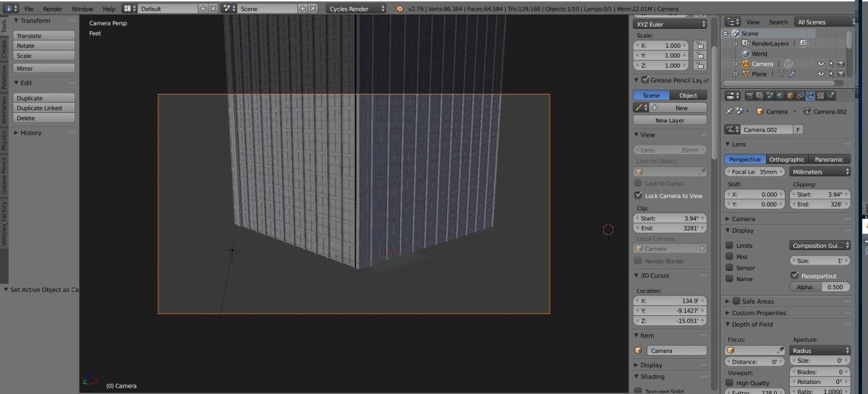Open the Aperture Radius type dropdown

pos(820,350)
